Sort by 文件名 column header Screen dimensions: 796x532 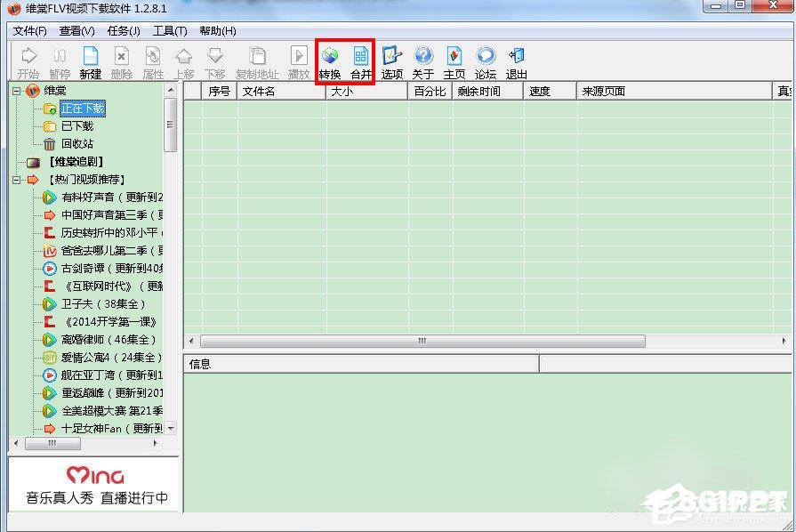click(281, 92)
